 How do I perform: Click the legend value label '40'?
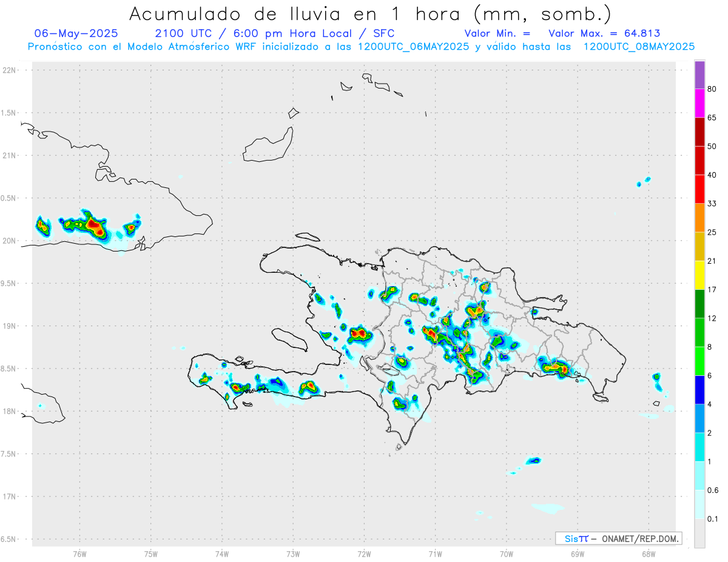click(712, 175)
